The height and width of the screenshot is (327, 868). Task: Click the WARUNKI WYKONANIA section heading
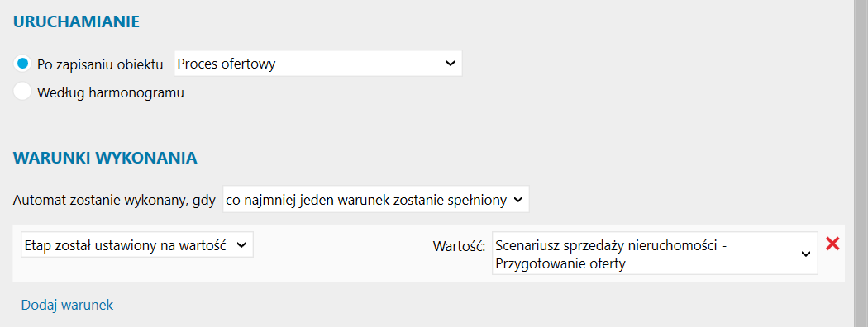click(x=105, y=159)
